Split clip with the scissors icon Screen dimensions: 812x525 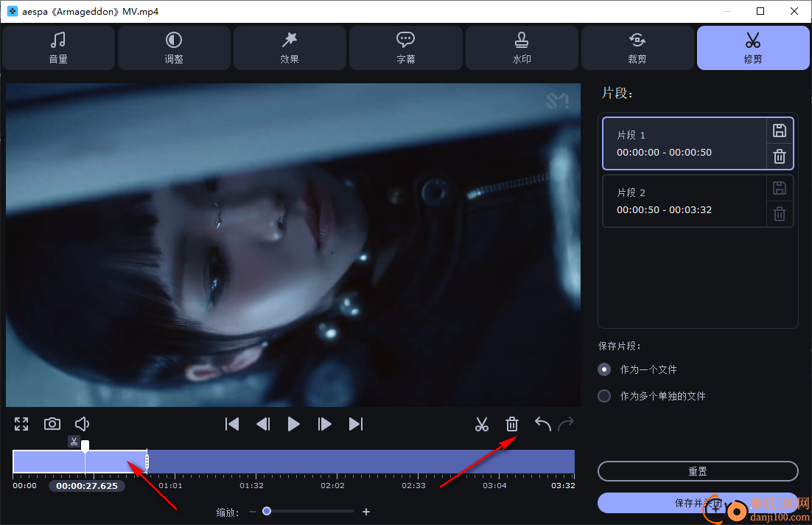(482, 424)
